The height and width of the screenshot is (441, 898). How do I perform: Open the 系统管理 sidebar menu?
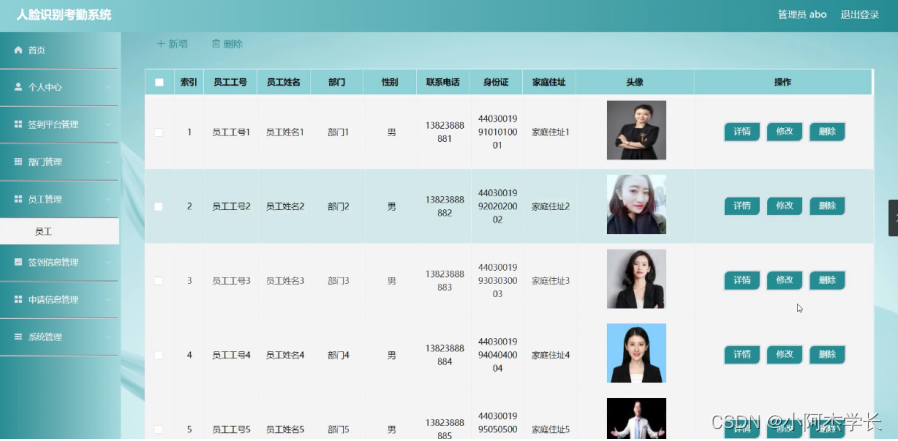pyautogui.click(x=60, y=337)
